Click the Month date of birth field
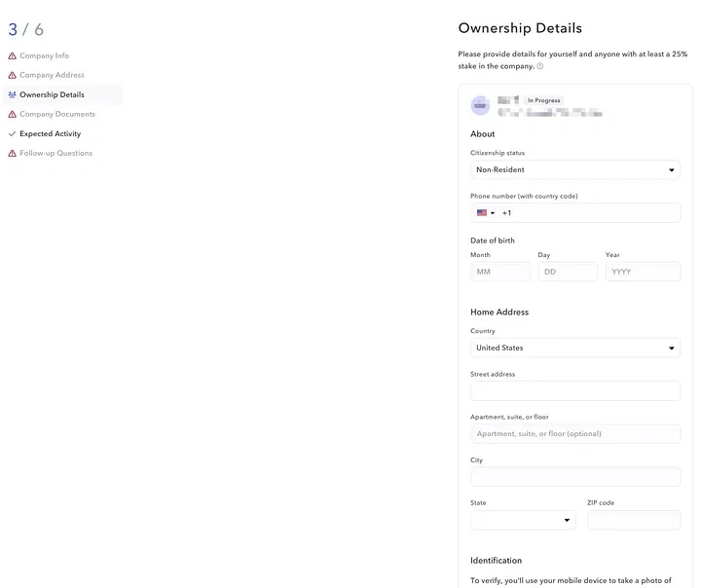Image resolution: width=701 pixels, height=588 pixels. point(500,273)
